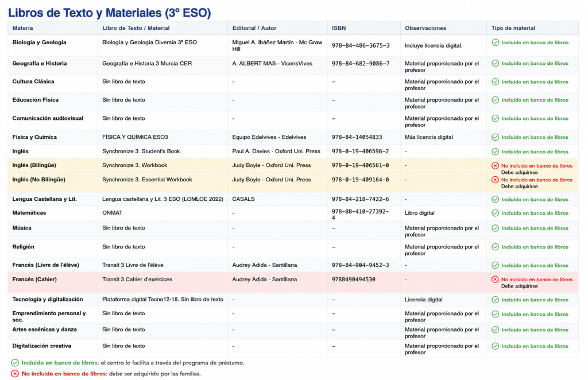The image size is (588, 380).
Task: Click 'Licencia digital' observation in Tecnología row
Action: pyautogui.click(x=423, y=300)
